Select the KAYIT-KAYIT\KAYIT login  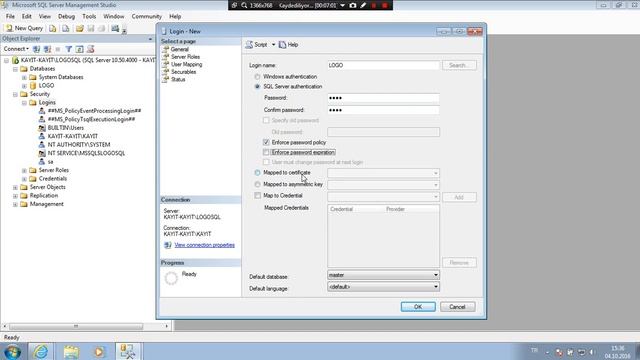73,136
